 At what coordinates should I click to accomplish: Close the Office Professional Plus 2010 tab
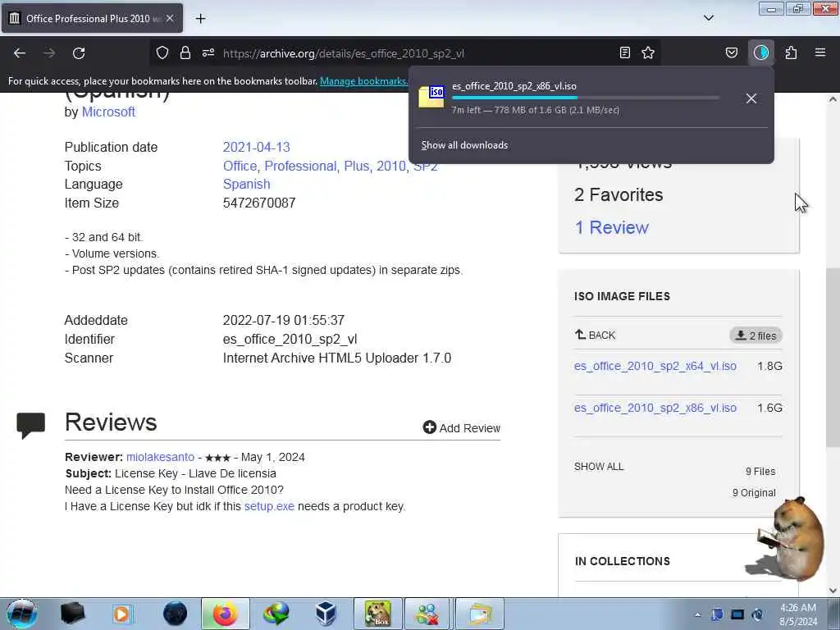[170, 18]
